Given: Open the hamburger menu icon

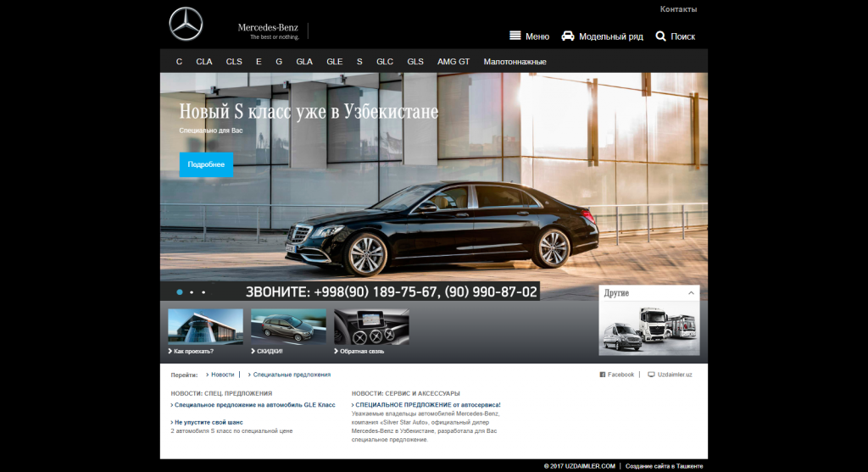Looking at the screenshot, I should point(515,36).
